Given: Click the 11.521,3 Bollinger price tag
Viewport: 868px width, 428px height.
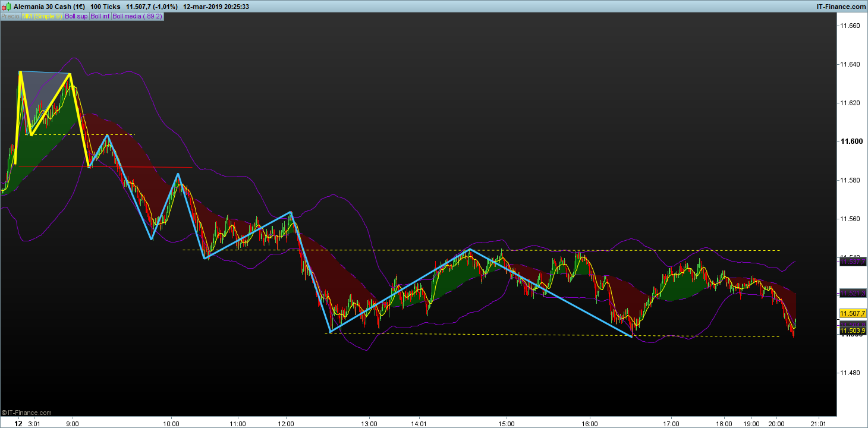Looking at the screenshot, I should [853, 294].
